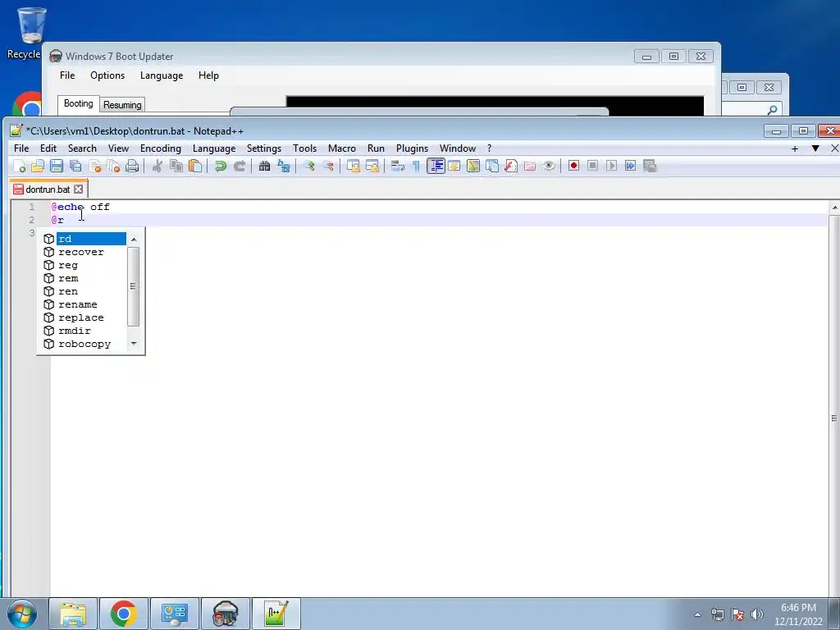
Task: Click the Stop Recording macro icon
Action: coord(592,166)
